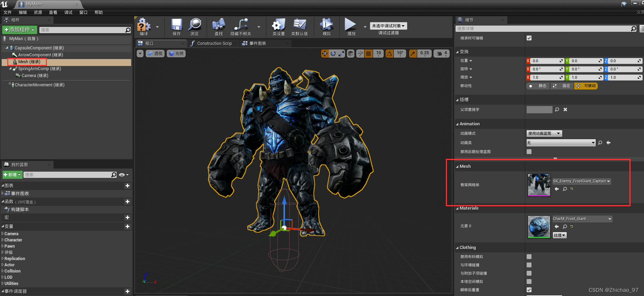Click the Lit (光照) view mode button
Image resolution: width=644 pixels, height=296 pixels.
tap(176, 54)
